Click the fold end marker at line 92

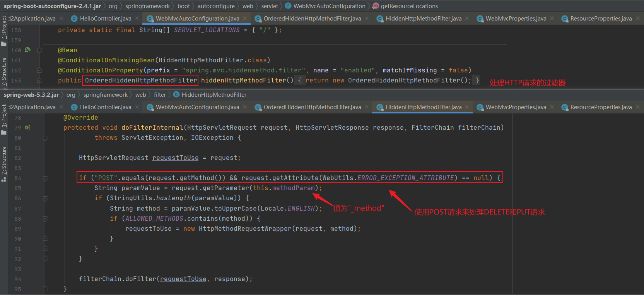[45, 259]
